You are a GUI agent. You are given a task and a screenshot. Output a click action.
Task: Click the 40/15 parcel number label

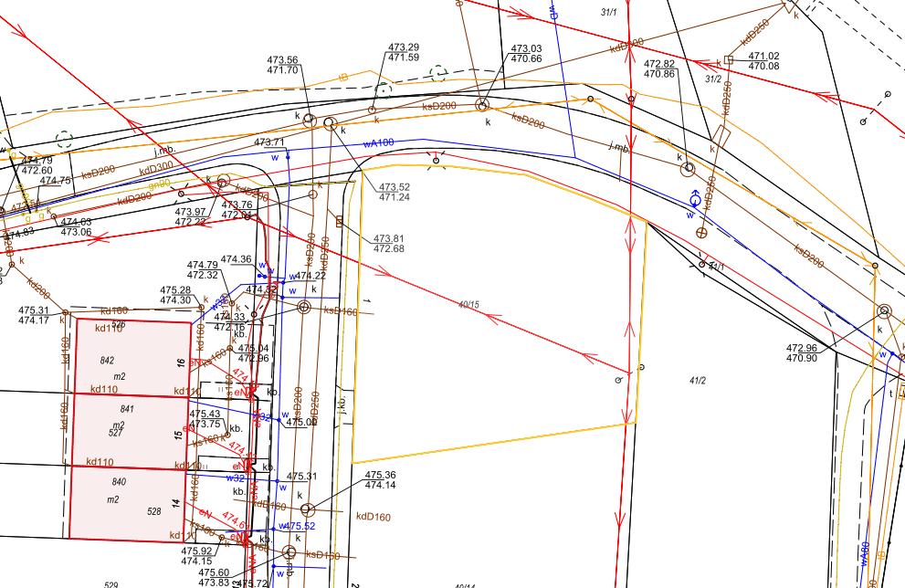469,304
